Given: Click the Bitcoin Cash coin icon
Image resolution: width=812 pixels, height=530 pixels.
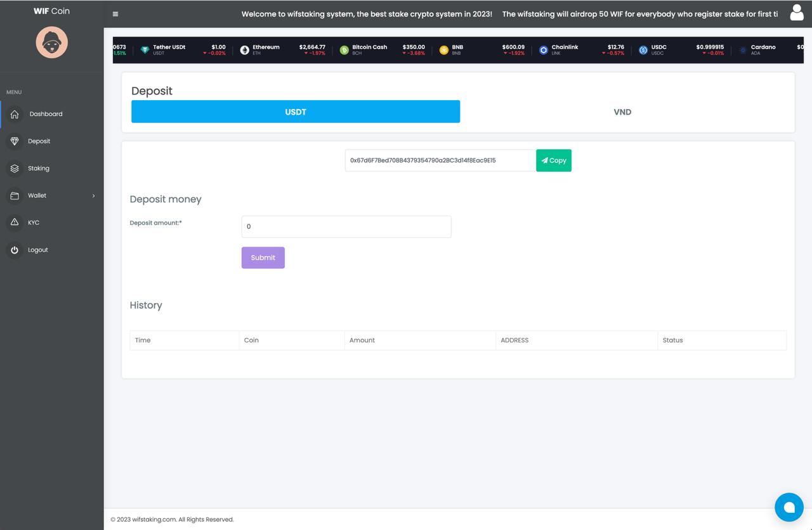Looking at the screenshot, I should (344, 50).
